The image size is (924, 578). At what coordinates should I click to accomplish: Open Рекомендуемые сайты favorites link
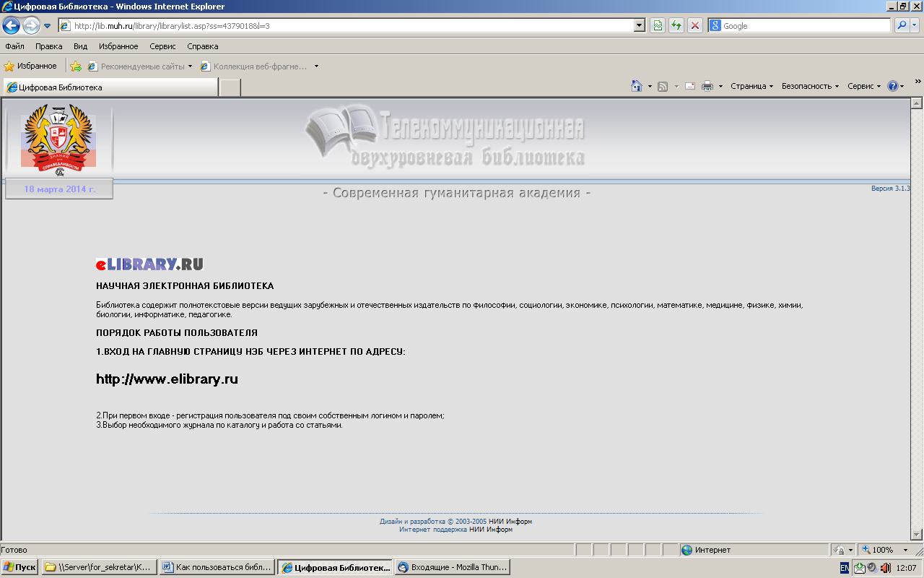(x=140, y=66)
